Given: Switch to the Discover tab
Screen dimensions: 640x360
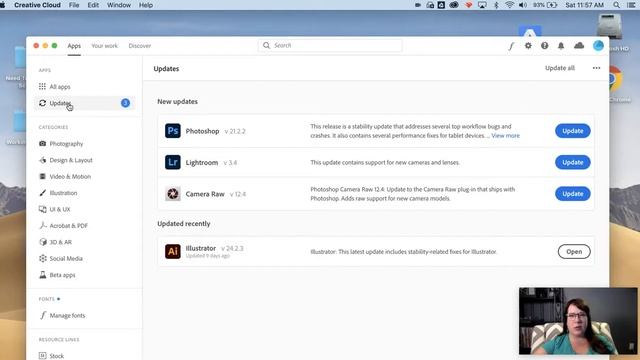Looking at the screenshot, I should click(x=140, y=46).
